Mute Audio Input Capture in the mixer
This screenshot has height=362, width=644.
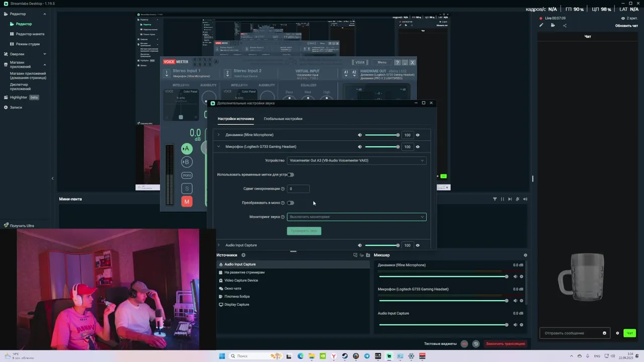(x=515, y=325)
